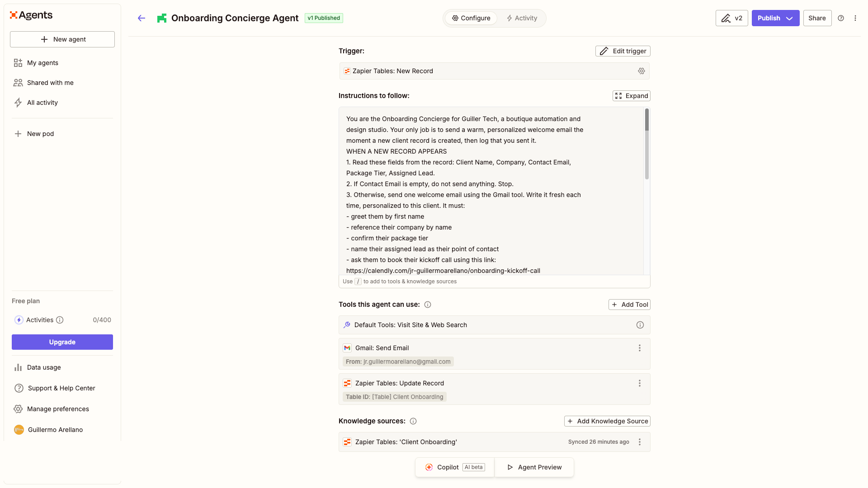Show info about Knowledge sources

click(x=413, y=421)
